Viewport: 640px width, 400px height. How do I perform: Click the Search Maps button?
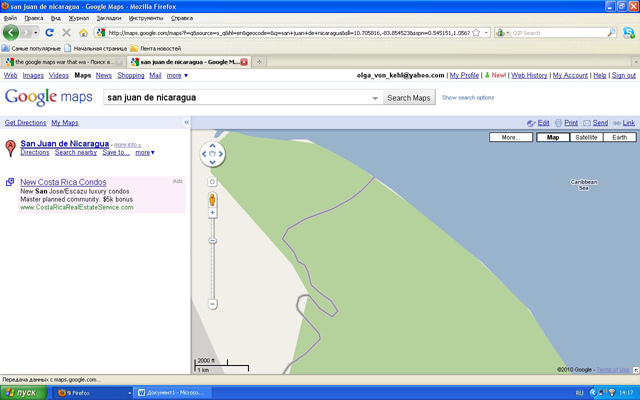[409, 98]
